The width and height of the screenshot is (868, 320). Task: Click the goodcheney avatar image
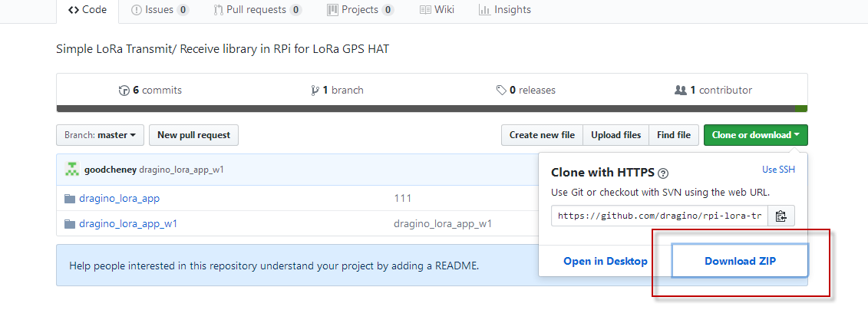tap(72, 170)
